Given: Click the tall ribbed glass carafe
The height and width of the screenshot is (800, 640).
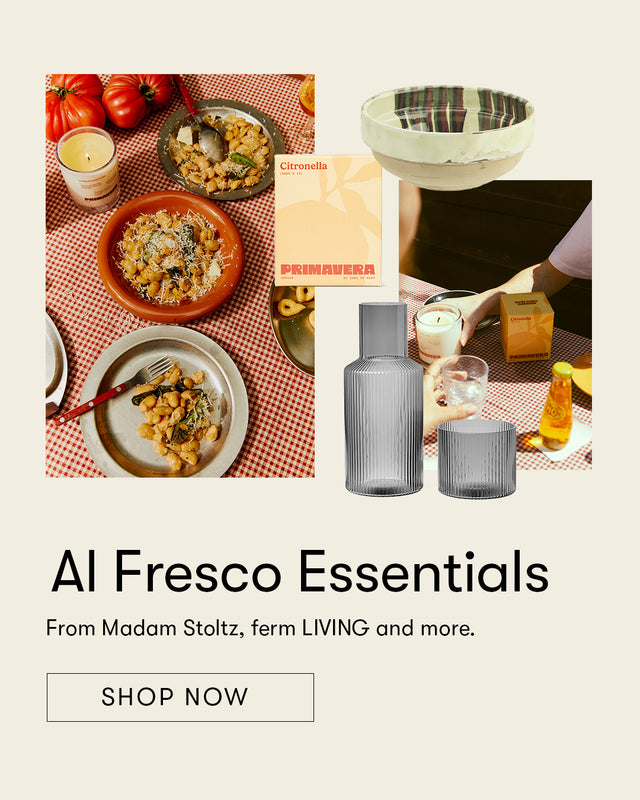Looking at the screenshot, I should tap(383, 399).
